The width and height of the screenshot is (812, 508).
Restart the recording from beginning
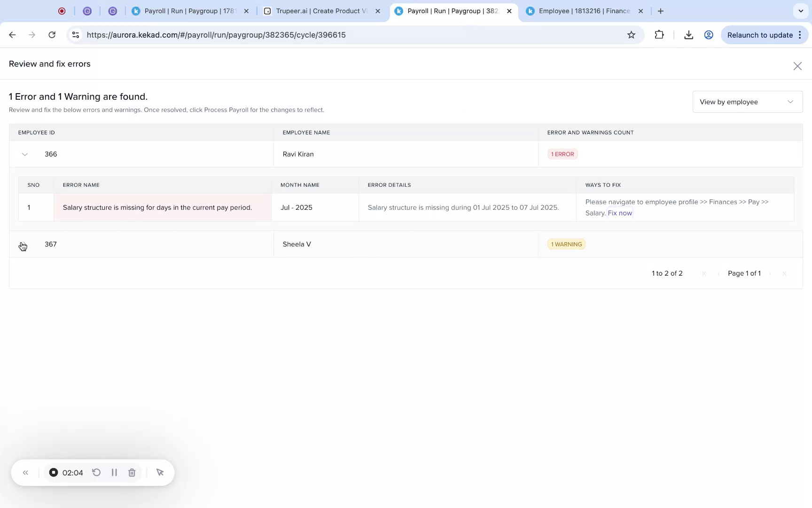96,472
